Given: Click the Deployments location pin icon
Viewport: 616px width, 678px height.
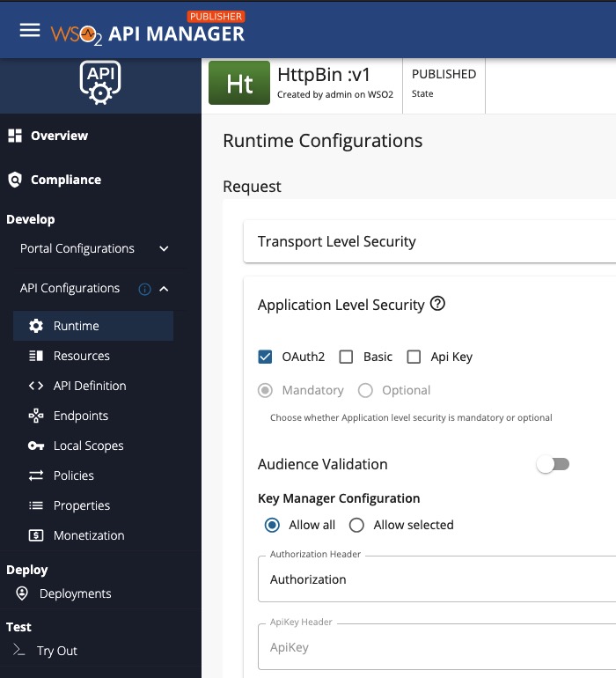Looking at the screenshot, I should click(x=22, y=593).
